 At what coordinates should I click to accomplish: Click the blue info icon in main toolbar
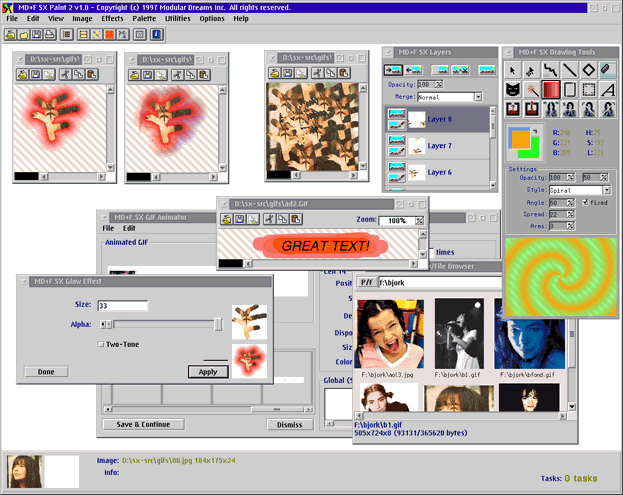coord(155,34)
